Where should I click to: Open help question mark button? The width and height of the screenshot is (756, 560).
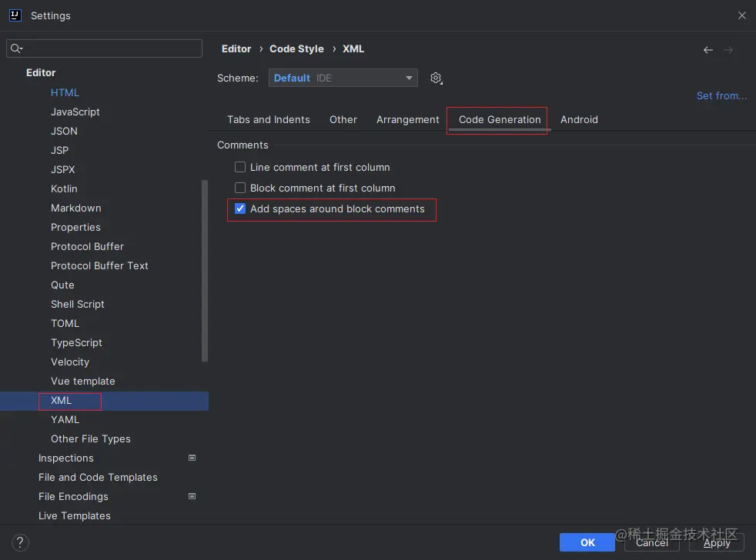20,542
